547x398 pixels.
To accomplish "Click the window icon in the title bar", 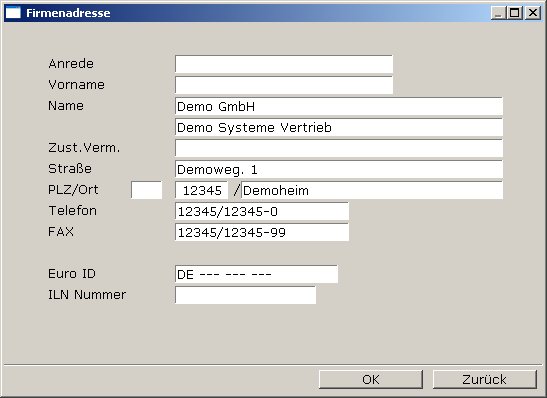I will 14,13.
